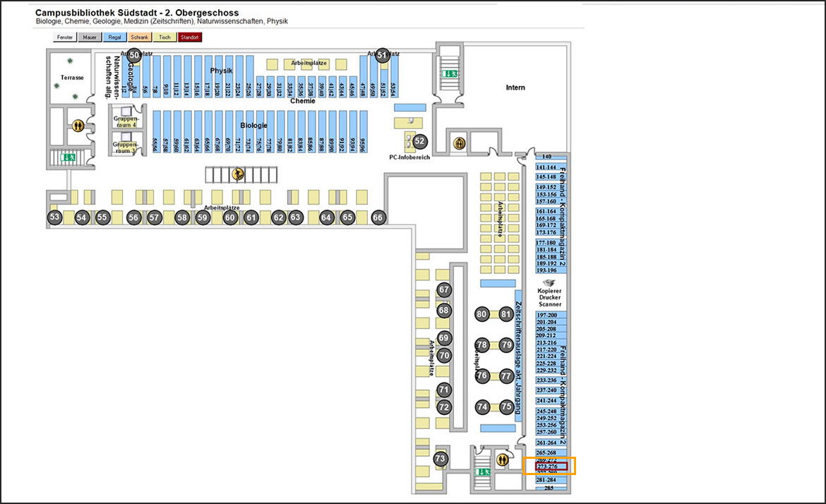The height and width of the screenshot is (504, 826).
Task: Click the Physik shelf section label
Action: pos(221,71)
